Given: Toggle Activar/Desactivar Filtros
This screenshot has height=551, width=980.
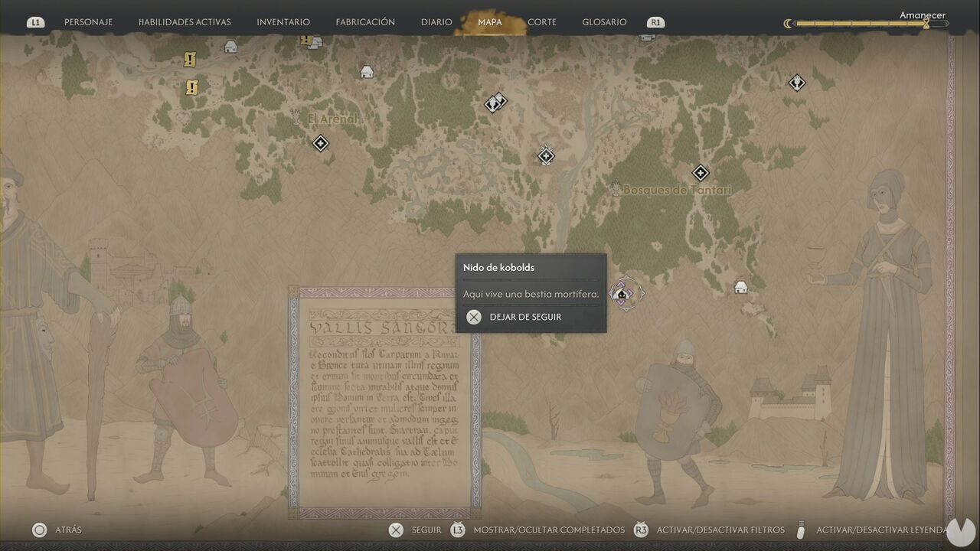Looking at the screenshot, I should [x=720, y=530].
